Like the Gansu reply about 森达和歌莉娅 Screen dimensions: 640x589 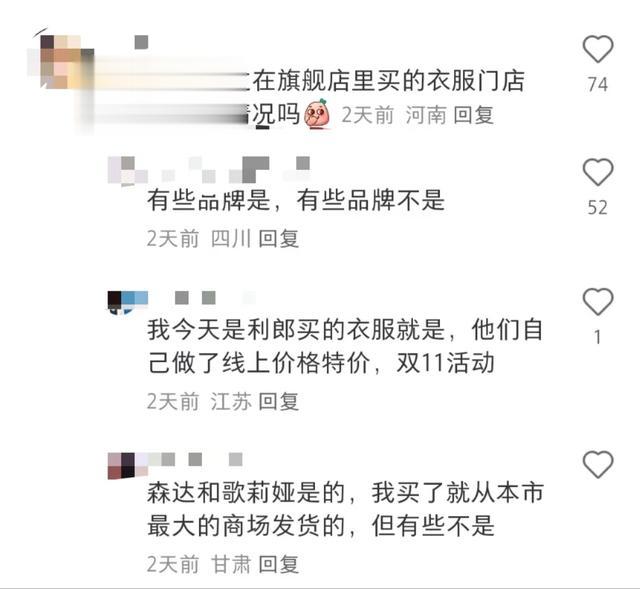(598, 464)
